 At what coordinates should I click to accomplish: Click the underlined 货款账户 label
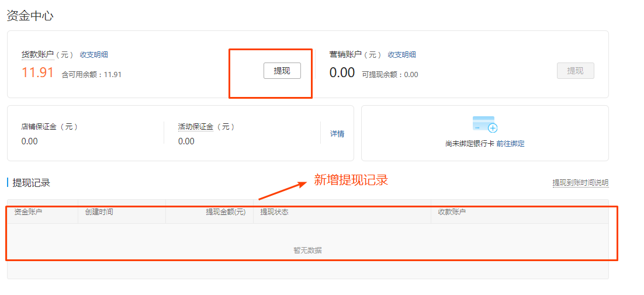coord(37,55)
